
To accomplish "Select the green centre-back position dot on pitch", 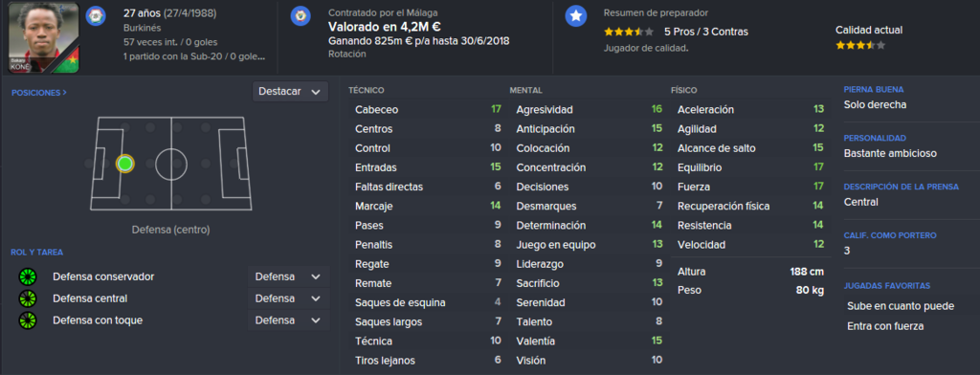I will [x=125, y=164].
